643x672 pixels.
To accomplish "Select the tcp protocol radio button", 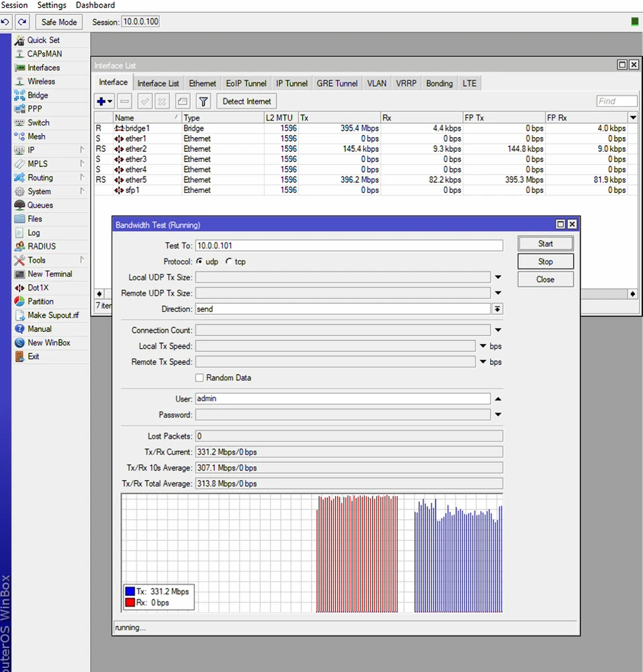I will 228,261.
